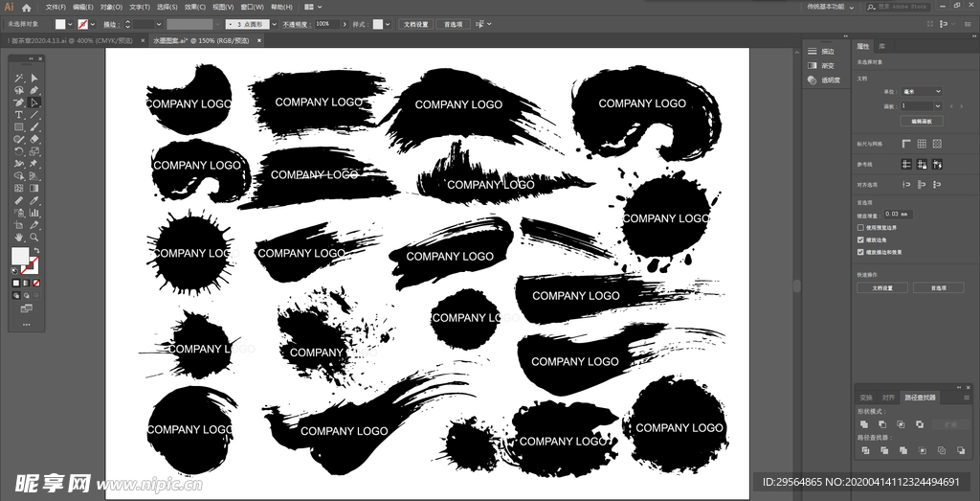
Task: Show the grid icon in Properties panel
Action: [x=922, y=144]
